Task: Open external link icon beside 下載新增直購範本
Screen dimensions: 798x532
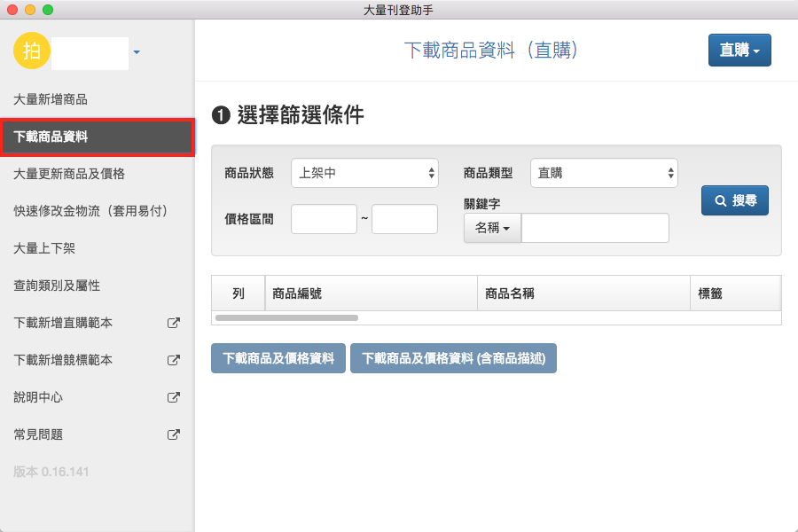Action: [174, 323]
